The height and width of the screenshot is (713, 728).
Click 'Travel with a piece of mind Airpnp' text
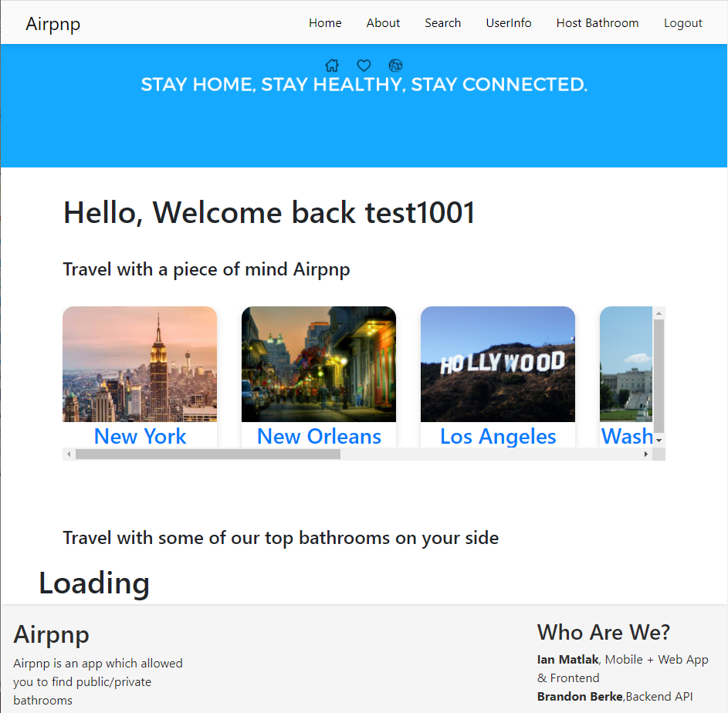coord(207,270)
